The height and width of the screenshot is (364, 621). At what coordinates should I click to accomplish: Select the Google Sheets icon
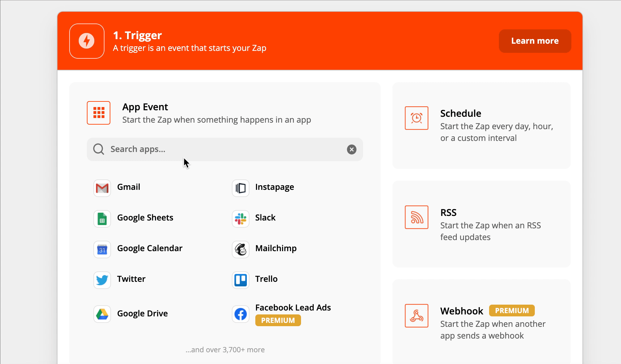[x=102, y=219]
